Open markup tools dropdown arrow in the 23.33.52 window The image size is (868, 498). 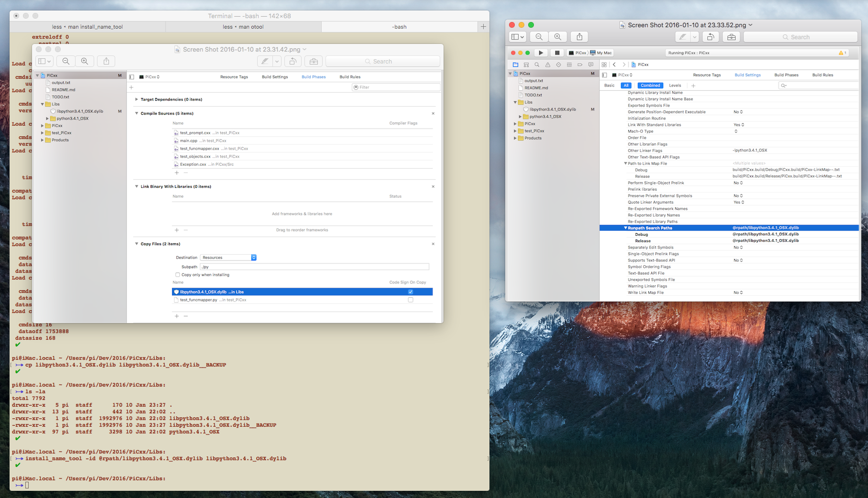click(x=695, y=37)
